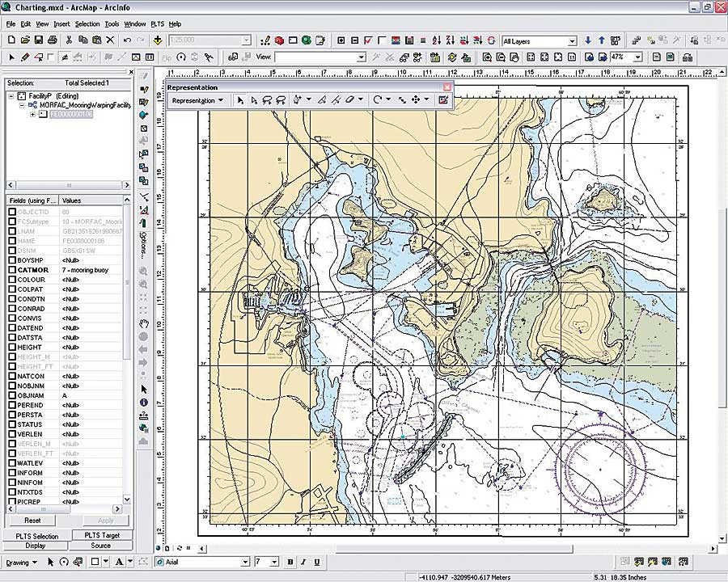The height and width of the screenshot is (582, 728).
Task: Activate the Identify info tool
Action: [144, 403]
